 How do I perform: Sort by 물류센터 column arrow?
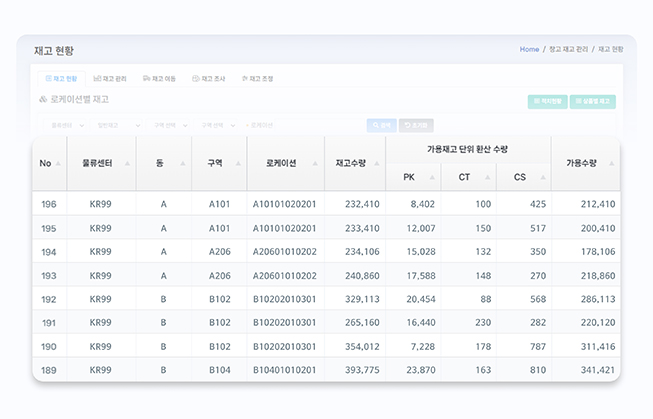click(127, 163)
